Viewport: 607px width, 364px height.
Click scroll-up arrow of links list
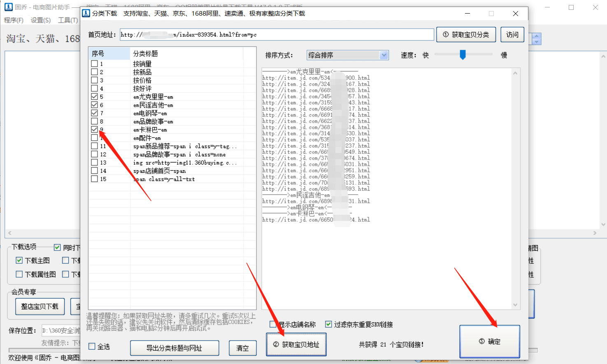[515, 73]
